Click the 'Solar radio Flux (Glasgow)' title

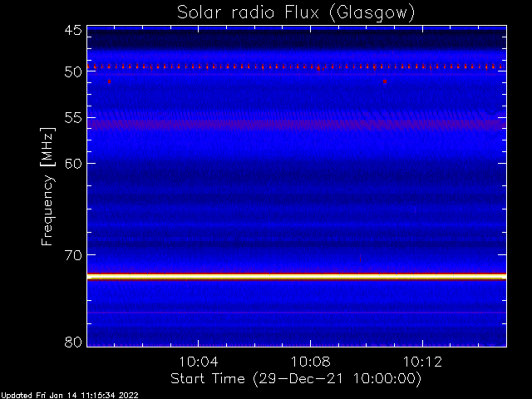tap(296, 13)
